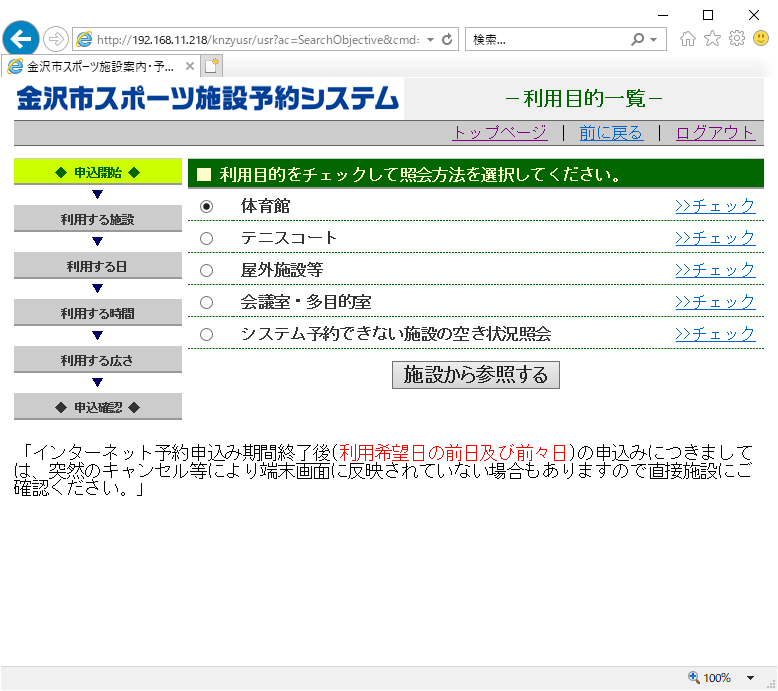This screenshot has width=778, height=691.
Task: Select the テニスコート radio button
Action: (x=206, y=239)
